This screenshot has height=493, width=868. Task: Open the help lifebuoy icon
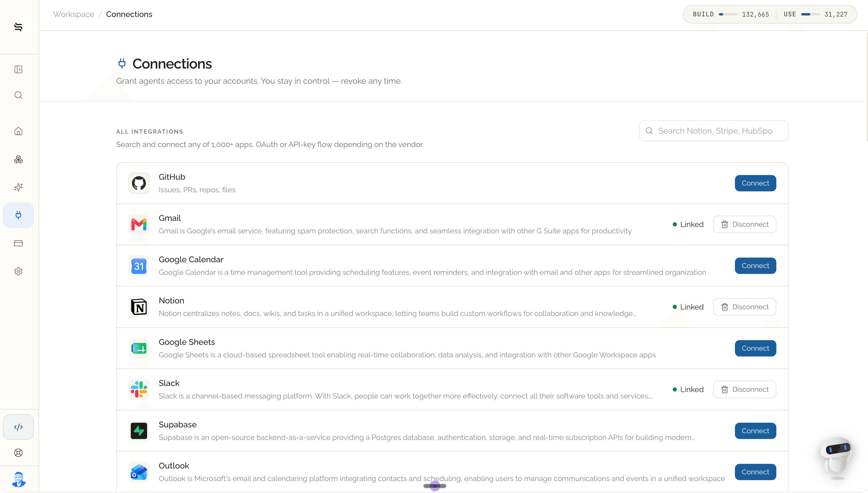pyautogui.click(x=18, y=453)
